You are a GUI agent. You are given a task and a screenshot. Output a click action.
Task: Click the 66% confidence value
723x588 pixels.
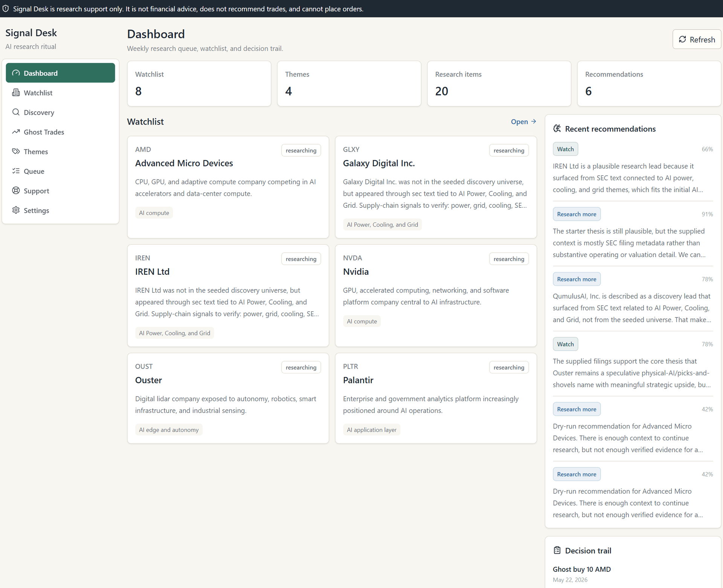click(x=707, y=149)
